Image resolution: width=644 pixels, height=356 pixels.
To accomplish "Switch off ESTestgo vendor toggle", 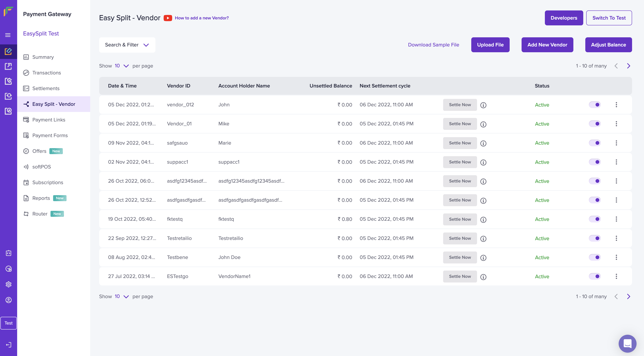I will click(595, 276).
